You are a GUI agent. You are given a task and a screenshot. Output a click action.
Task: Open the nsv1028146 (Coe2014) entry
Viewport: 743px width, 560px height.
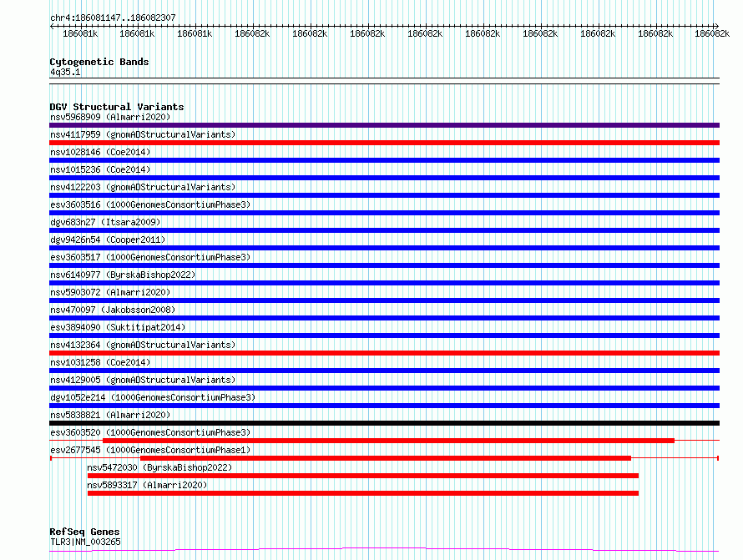[100, 152]
